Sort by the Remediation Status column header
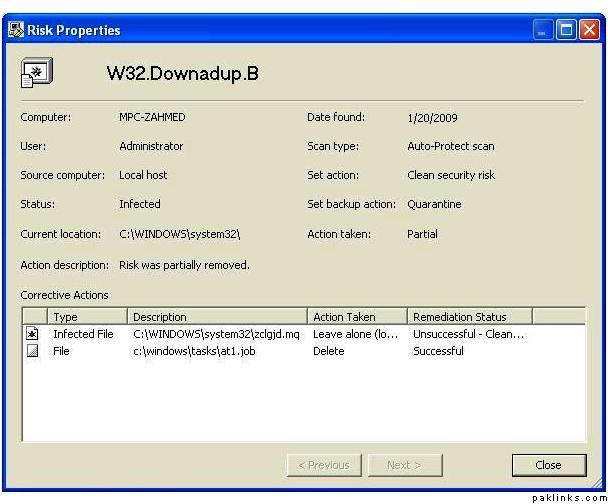 468,317
